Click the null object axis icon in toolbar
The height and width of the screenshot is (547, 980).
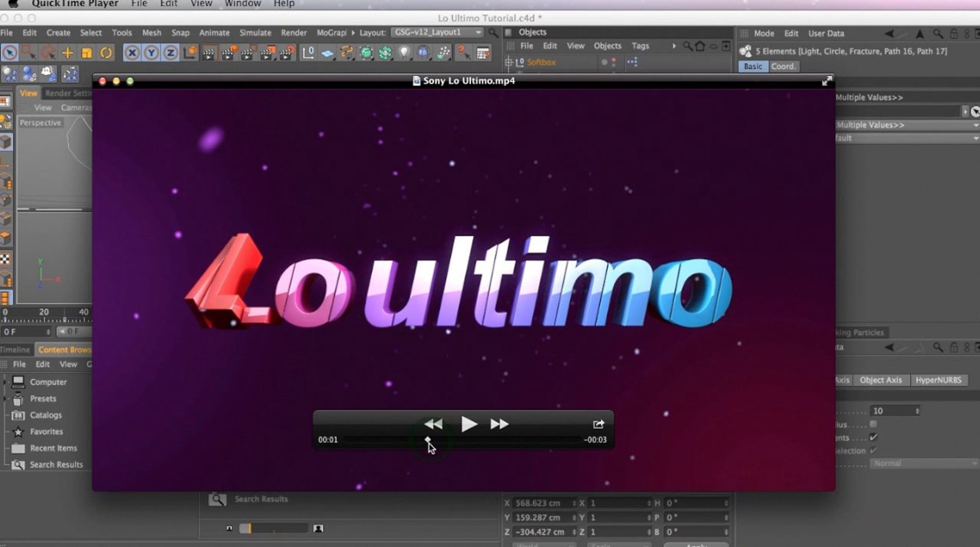[x=308, y=53]
